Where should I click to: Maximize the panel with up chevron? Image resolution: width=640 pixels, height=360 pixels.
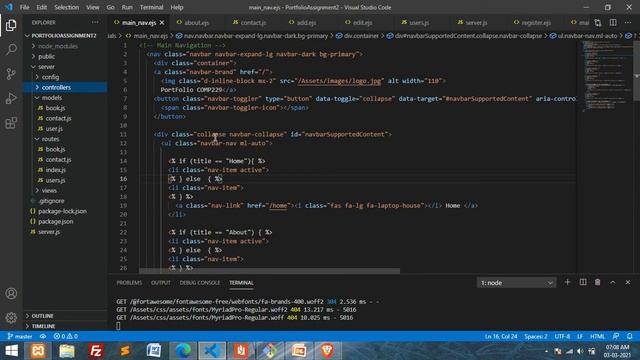tap(613, 282)
